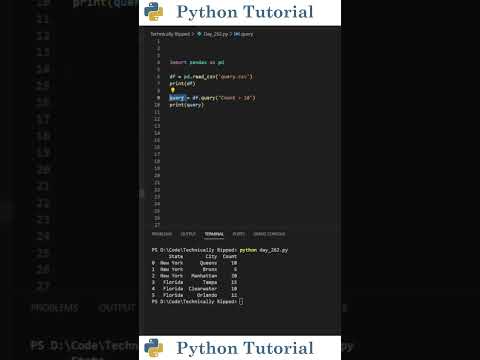Click the df.query call on line 9
This screenshot has width=480, height=360.
click(x=224, y=98)
